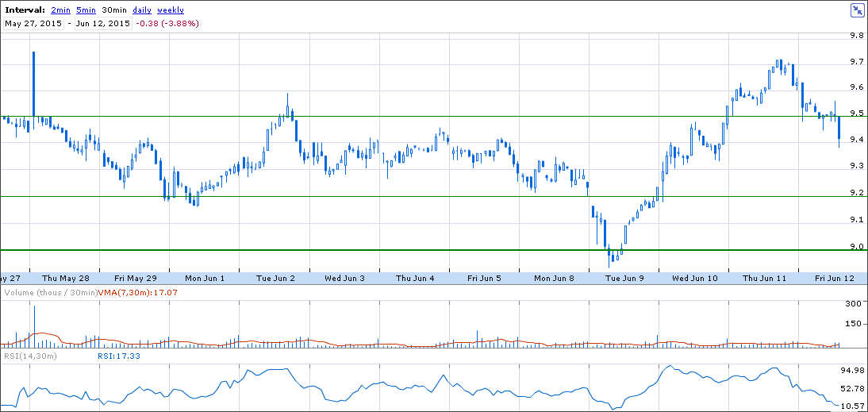Screen dimensions: 868x412
Task: Select the 30min interval
Action: tap(114, 10)
